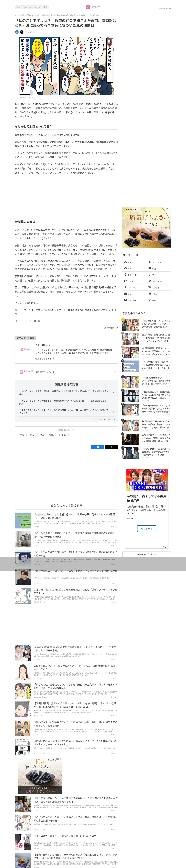Open the メイク category makeup icon
The width and height of the screenshot is (186, 868).
pyautogui.click(x=126, y=281)
